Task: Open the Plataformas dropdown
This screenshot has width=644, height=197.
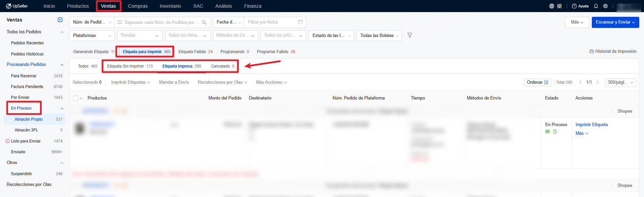Action: pyautogui.click(x=92, y=36)
